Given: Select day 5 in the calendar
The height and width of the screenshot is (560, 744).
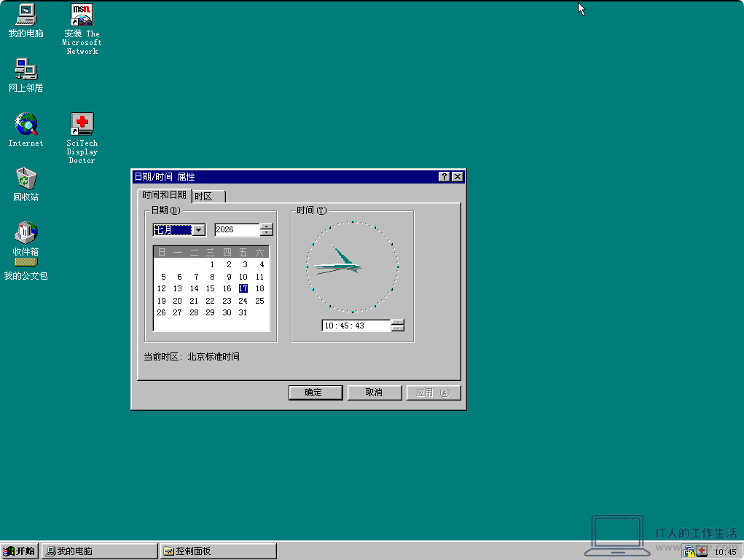Looking at the screenshot, I should [x=163, y=277].
